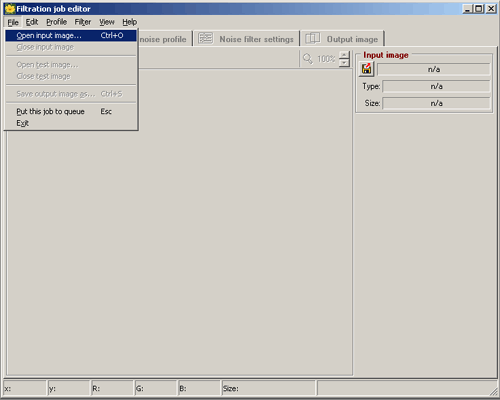Select Open input image menu entry
The image size is (500, 400).
(x=71, y=35)
